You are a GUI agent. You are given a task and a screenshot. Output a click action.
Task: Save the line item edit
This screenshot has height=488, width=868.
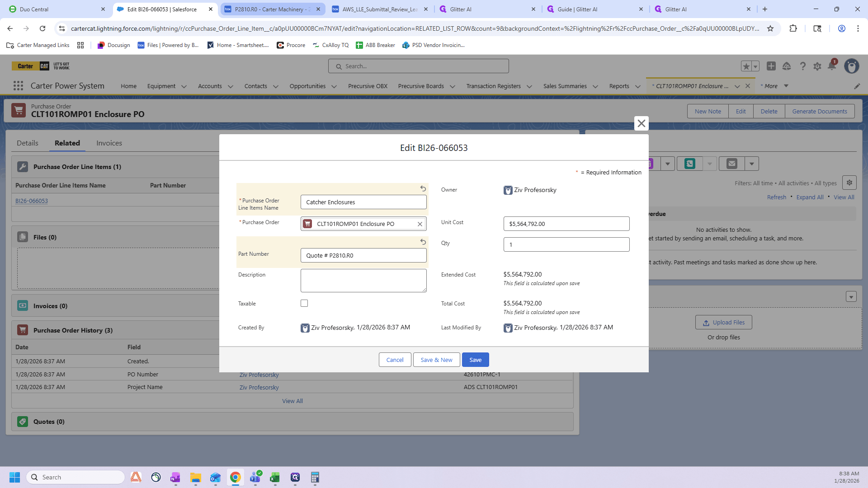click(x=476, y=360)
